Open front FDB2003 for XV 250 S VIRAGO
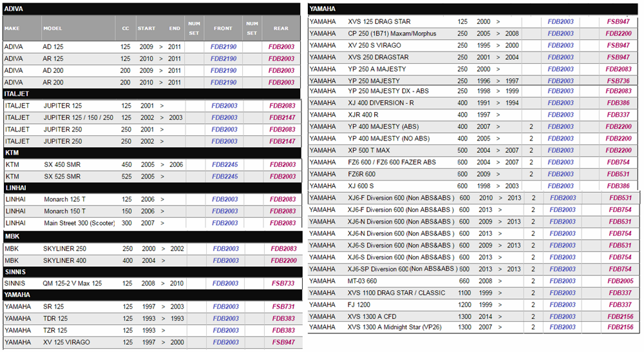This screenshot has height=352, width=644. click(561, 46)
